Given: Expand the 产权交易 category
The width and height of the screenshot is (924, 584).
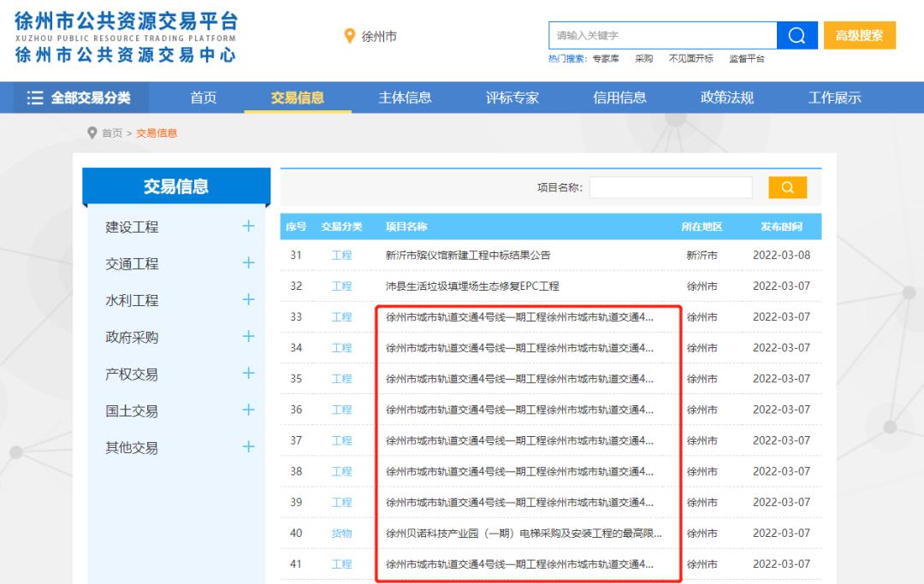Looking at the screenshot, I should 248,374.
